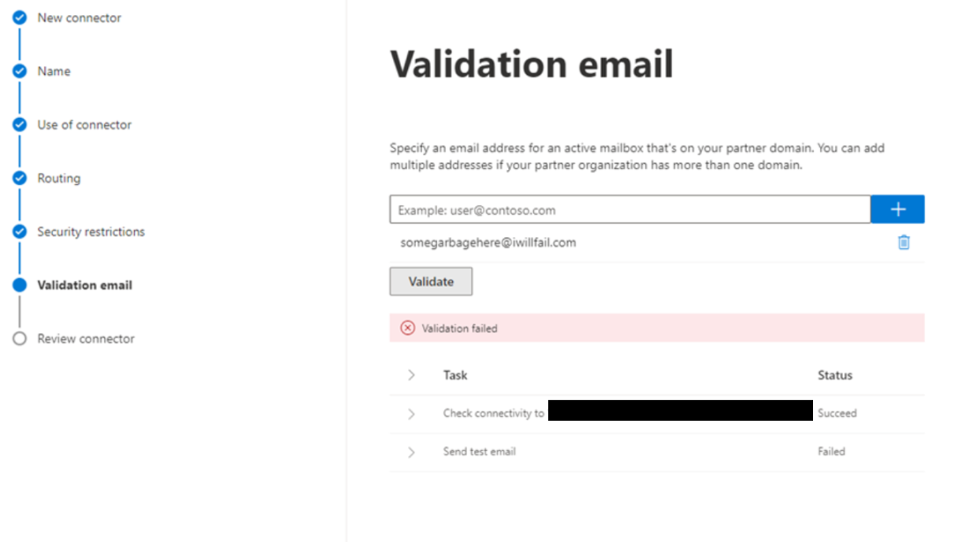
Task: Click the Failed status of Send test email
Action: (x=831, y=451)
